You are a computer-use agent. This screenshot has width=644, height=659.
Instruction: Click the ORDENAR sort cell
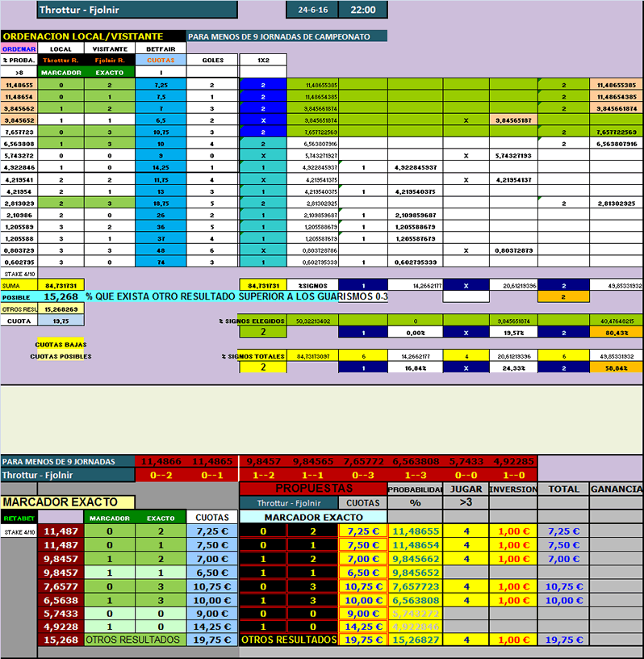pos(19,48)
